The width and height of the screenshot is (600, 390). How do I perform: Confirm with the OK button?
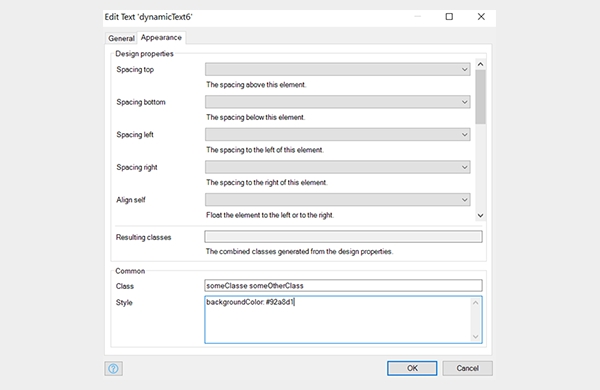(x=412, y=368)
